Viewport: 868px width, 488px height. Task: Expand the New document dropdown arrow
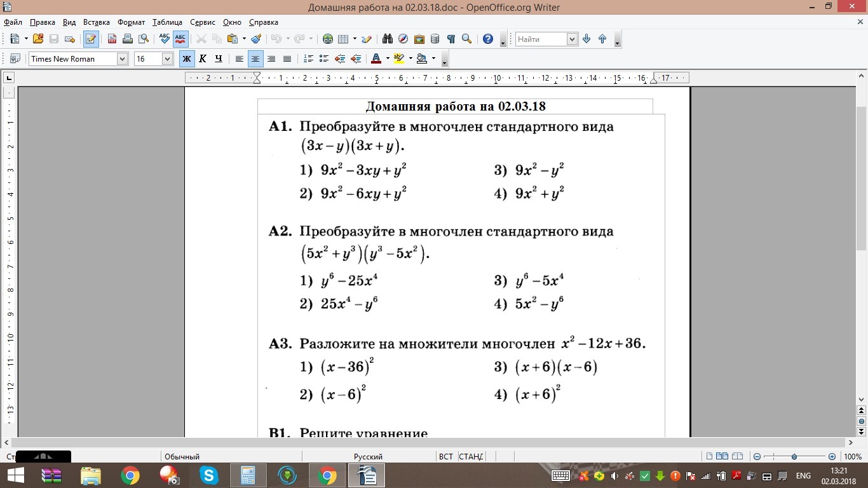26,39
